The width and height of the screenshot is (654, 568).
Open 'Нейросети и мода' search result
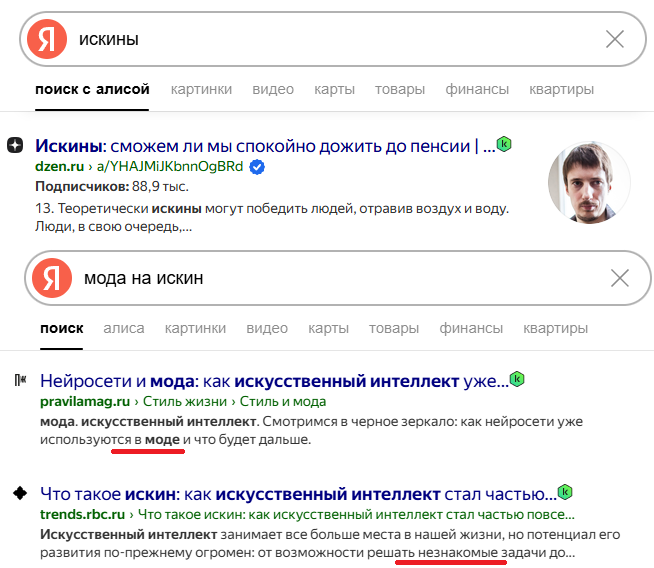tap(274, 381)
